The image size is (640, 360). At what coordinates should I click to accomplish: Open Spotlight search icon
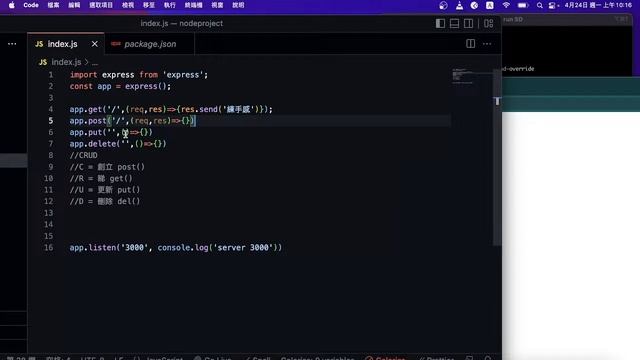click(540, 5)
